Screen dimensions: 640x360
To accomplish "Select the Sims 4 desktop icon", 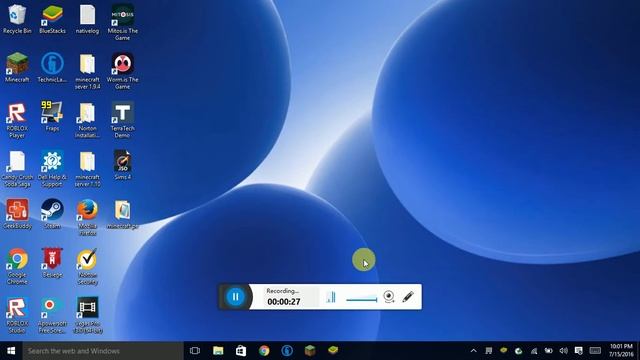I will [122, 165].
